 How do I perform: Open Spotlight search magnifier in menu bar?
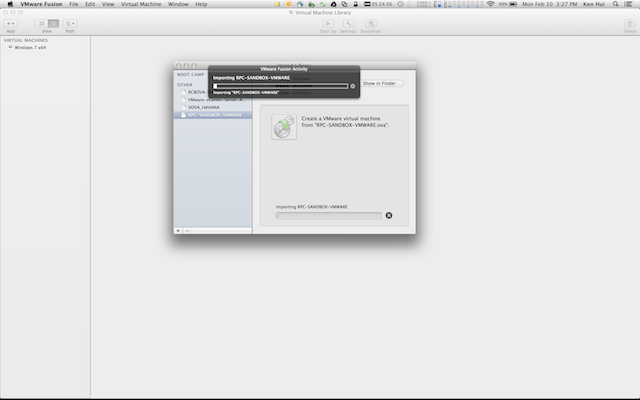point(616,4)
